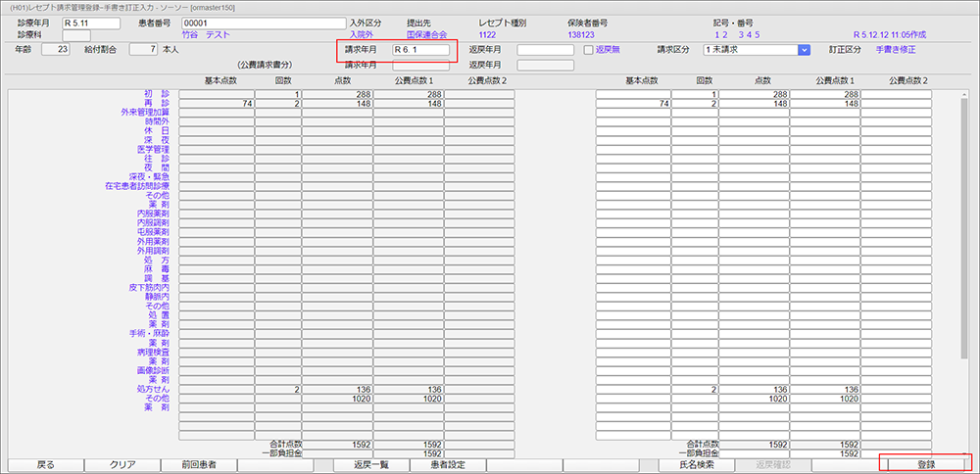Click the 請求年月 input field
Screen dimensions: 980x474
[419, 49]
